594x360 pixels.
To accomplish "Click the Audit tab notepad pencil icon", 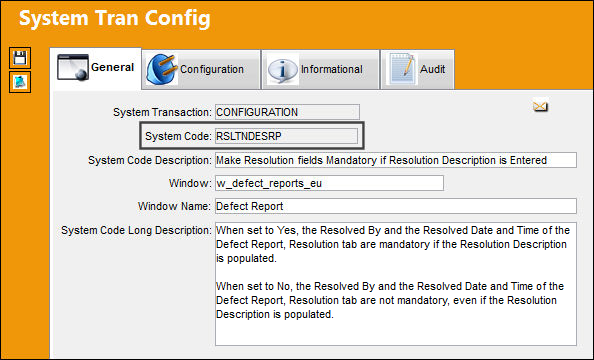I will pos(402,69).
